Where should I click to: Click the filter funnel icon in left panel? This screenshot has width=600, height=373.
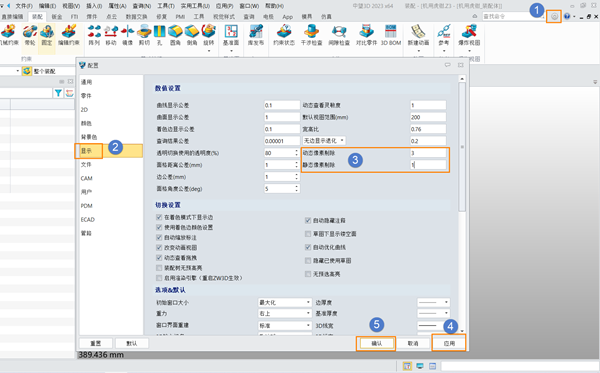[x=58, y=93]
